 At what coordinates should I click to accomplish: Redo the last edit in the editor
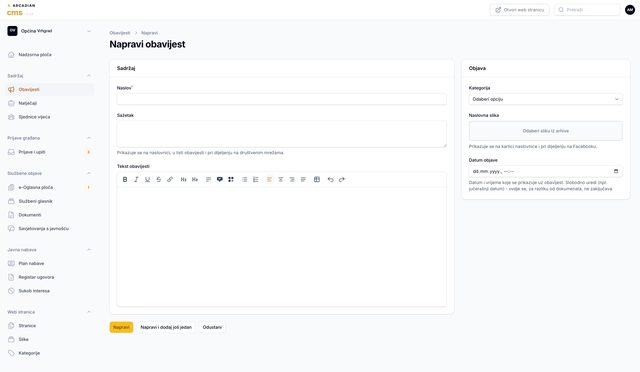click(342, 179)
